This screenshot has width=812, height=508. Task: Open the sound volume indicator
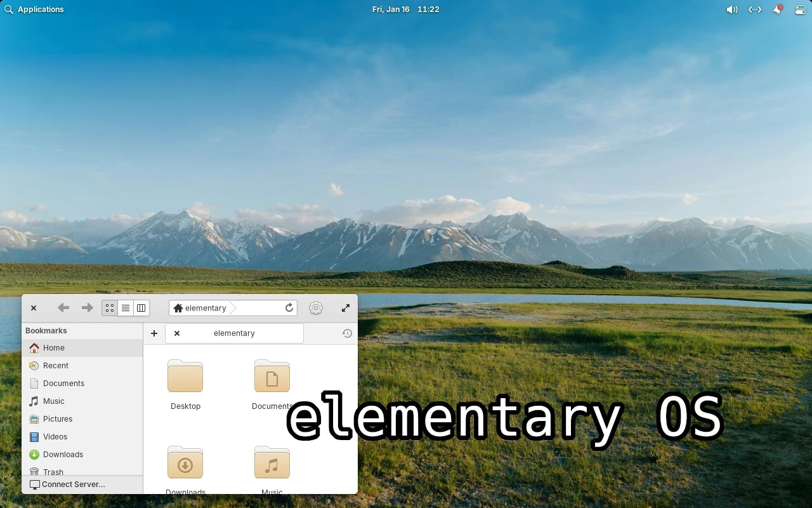pos(731,10)
